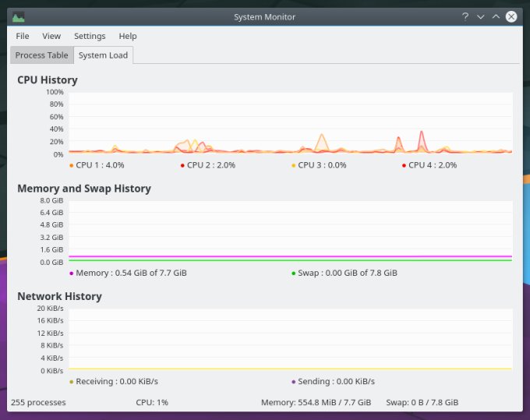
Task: Click the Network History graph area
Action: coord(290,339)
